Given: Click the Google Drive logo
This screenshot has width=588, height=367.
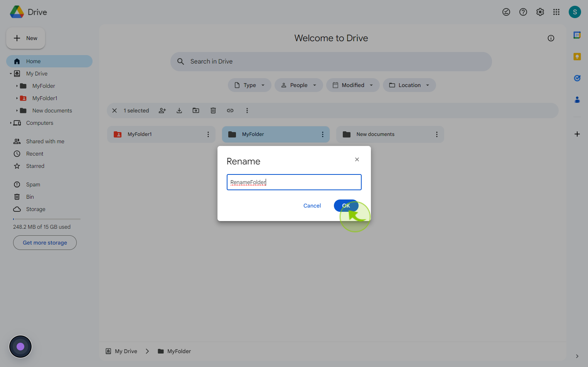Looking at the screenshot, I should coord(17,12).
